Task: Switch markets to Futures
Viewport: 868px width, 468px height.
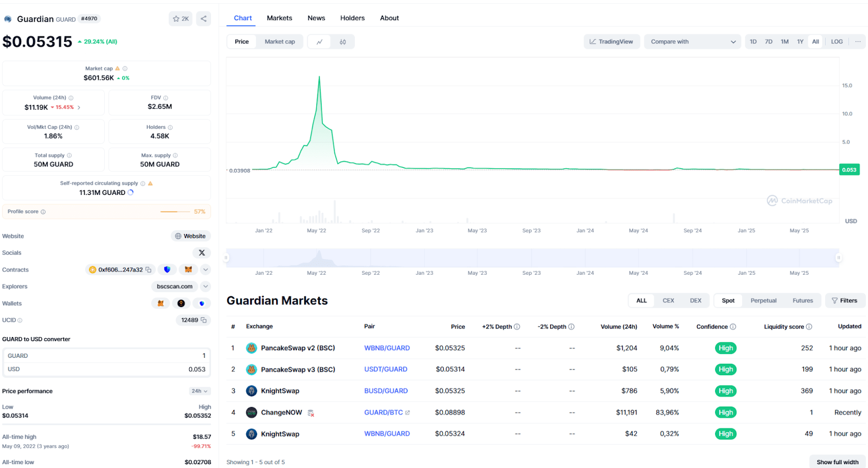Action: point(803,301)
